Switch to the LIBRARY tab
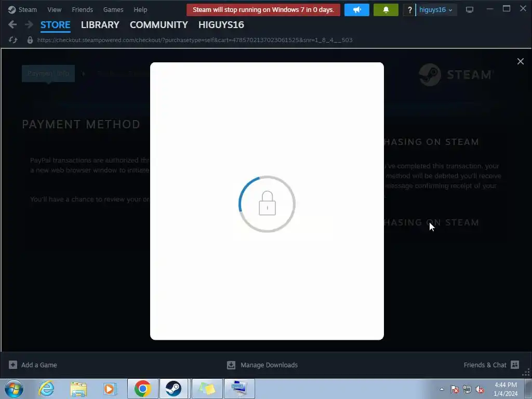532x399 pixels. coord(100,25)
